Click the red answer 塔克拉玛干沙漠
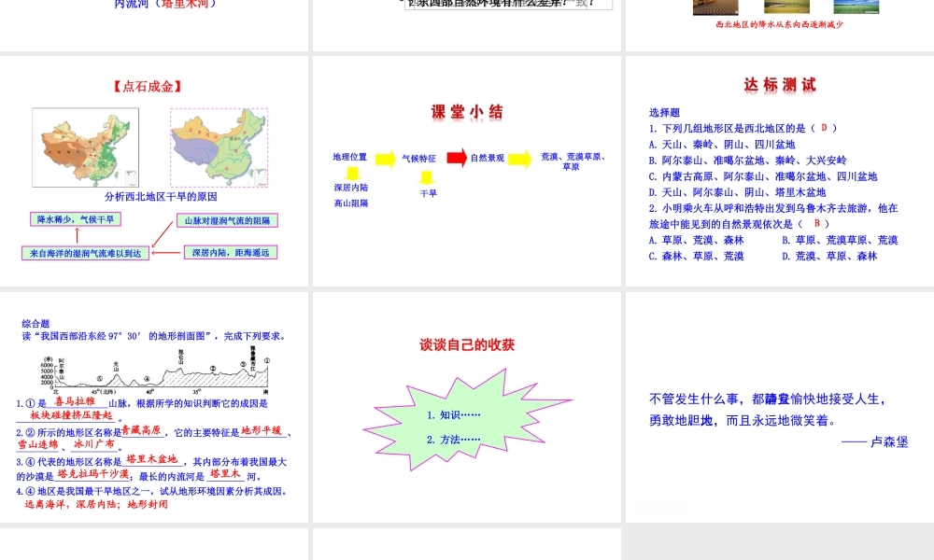The height and width of the screenshot is (560, 934). click(x=92, y=474)
